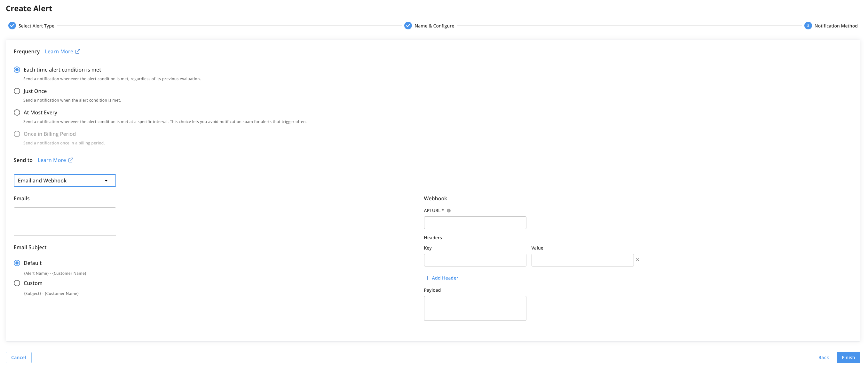Click the API URL info icon
Screen dimensions: 868x370
click(448, 211)
